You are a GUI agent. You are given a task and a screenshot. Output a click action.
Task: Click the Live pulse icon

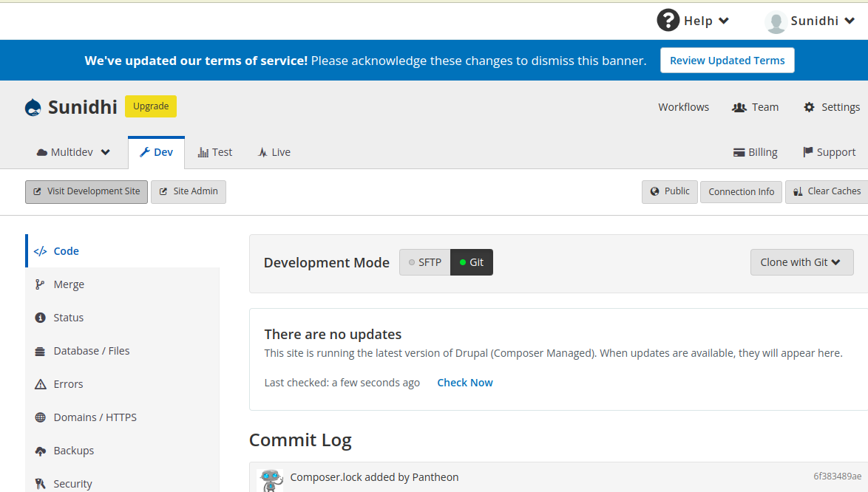262,153
